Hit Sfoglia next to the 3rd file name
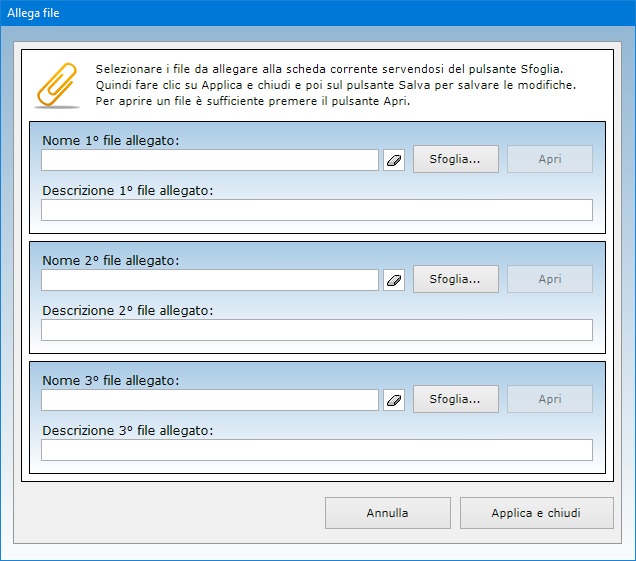 click(455, 399)
